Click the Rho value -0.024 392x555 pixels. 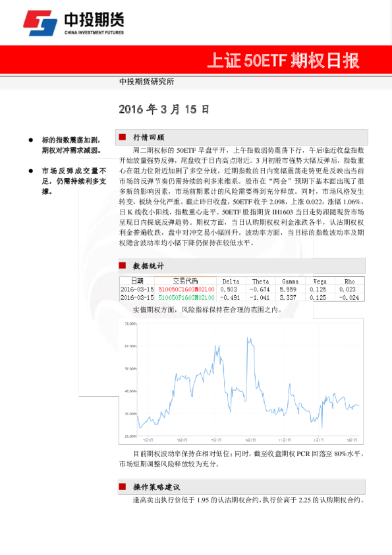(x=349, y=298)
